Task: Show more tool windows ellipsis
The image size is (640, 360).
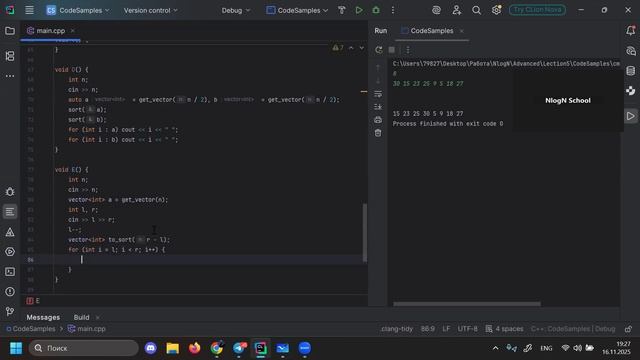Action: coord(10,76)
